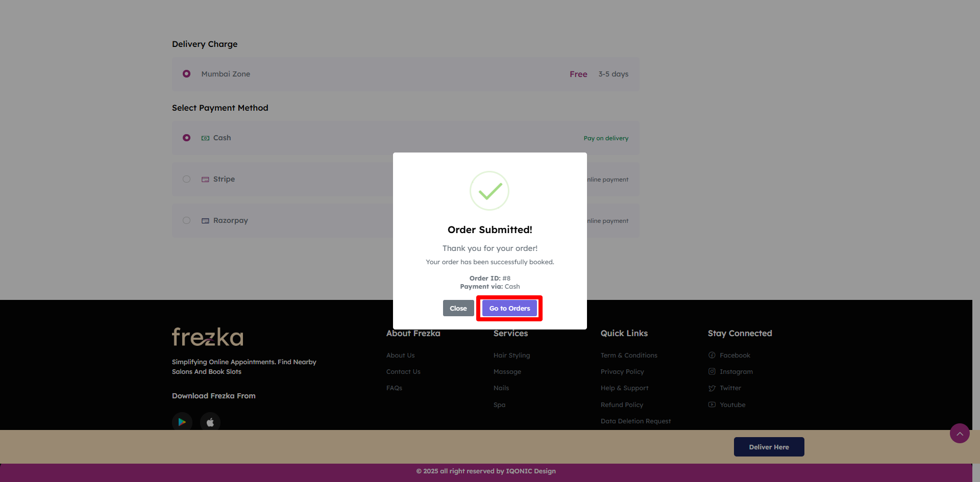
Task: Choose the Razorpay payment option
Action: 187,220
